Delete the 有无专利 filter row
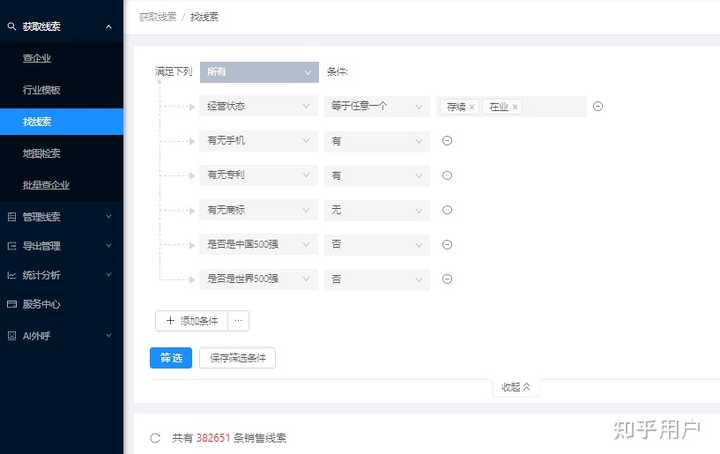This screenshot has height=454, width=720. 447,175
